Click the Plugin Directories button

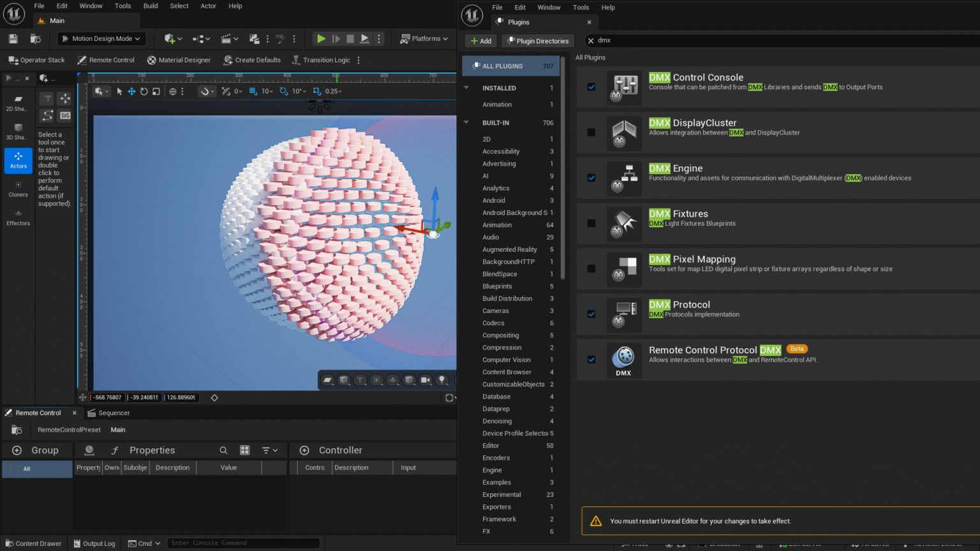pos(537,41)
